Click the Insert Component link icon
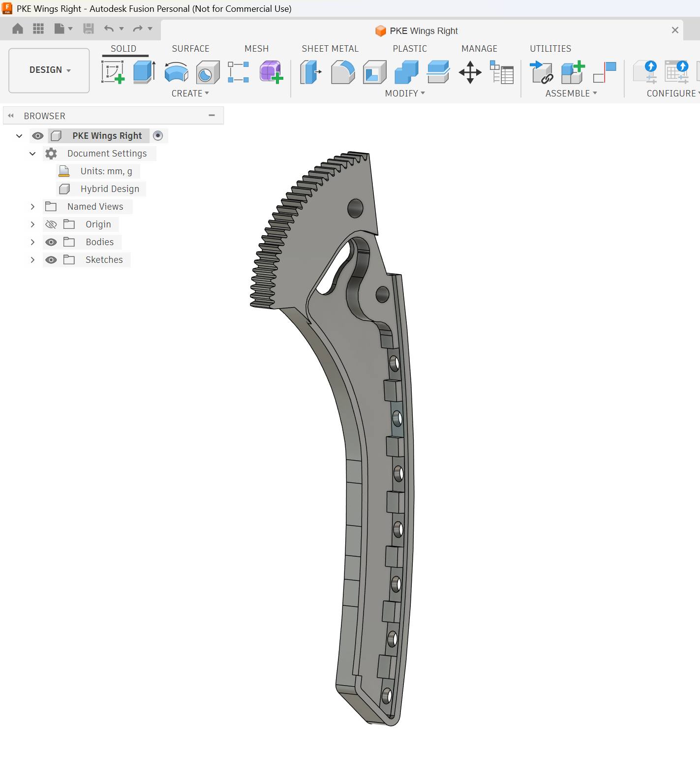700x758 pixels. click(x=542, y=72)
